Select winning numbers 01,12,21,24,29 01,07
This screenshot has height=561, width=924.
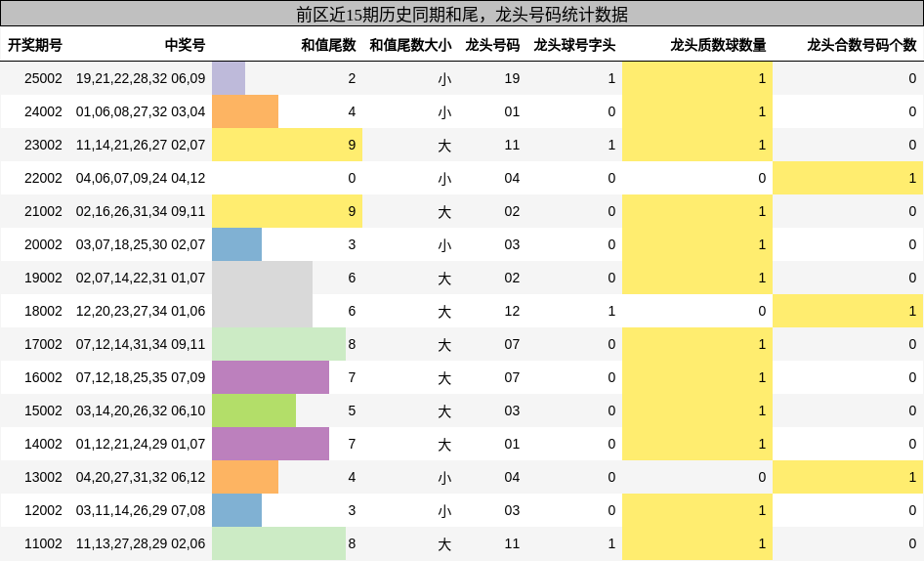(141, 444)
